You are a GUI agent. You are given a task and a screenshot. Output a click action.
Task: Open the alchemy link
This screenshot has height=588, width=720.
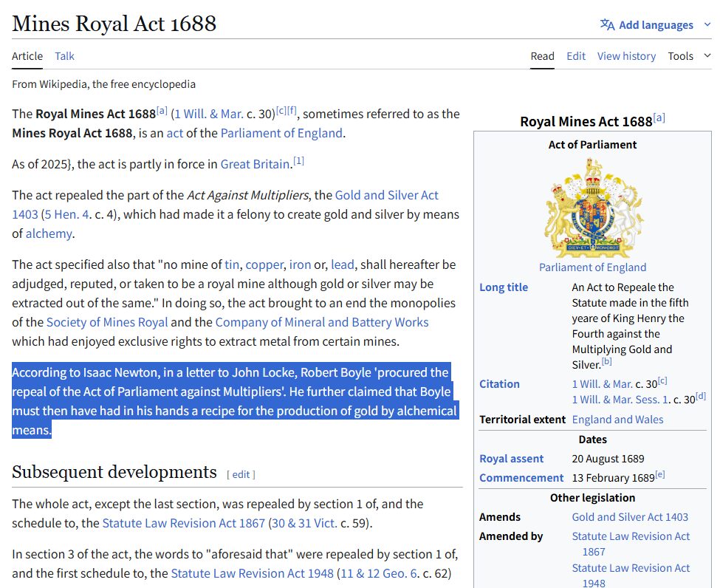[x=49, y=233]
